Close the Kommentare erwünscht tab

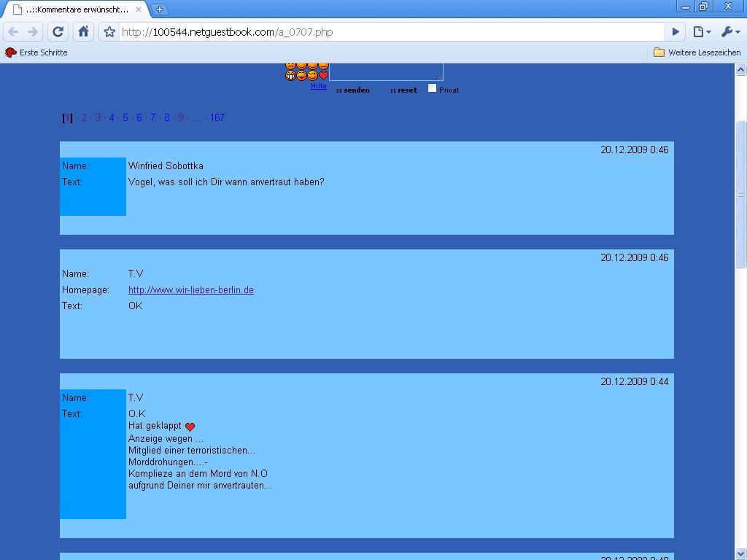(139, 9)
